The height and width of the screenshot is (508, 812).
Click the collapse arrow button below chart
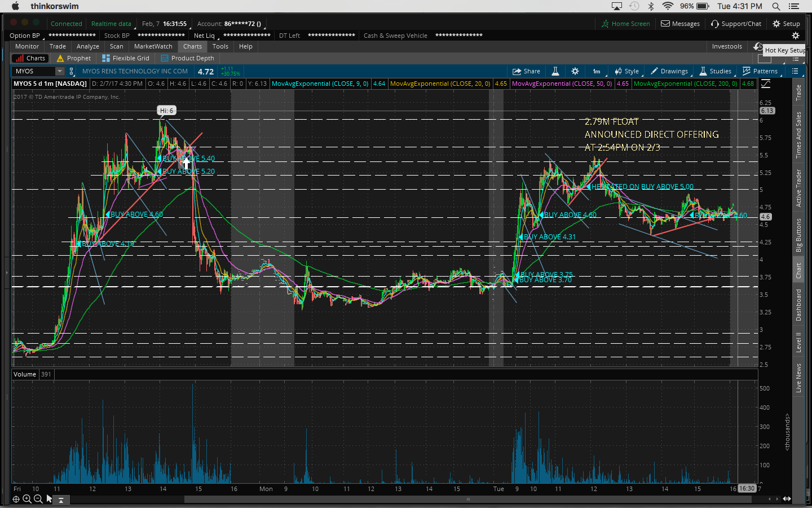[61, 500]
